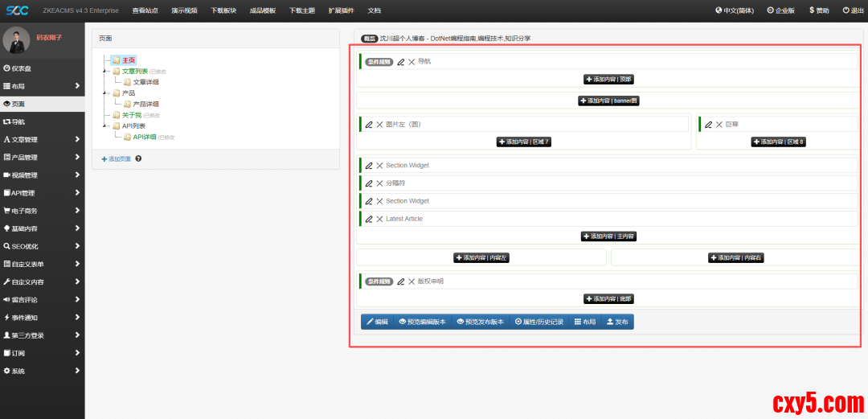Edit the first Section Widget pencil icon

click(369, 166)
